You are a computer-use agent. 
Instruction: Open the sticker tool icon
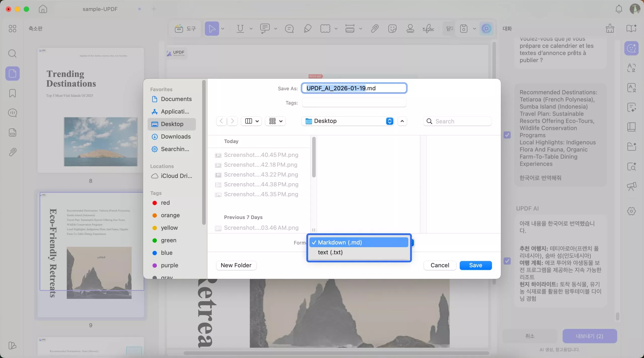[392, 29]
